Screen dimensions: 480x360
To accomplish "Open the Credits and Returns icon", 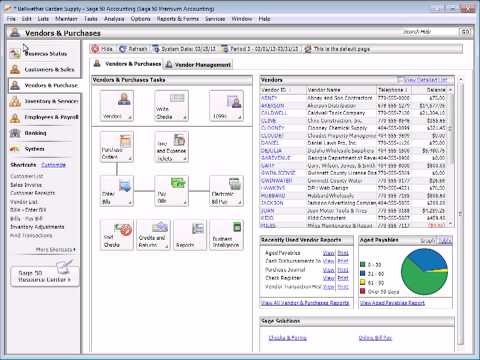I will [153, 235].
